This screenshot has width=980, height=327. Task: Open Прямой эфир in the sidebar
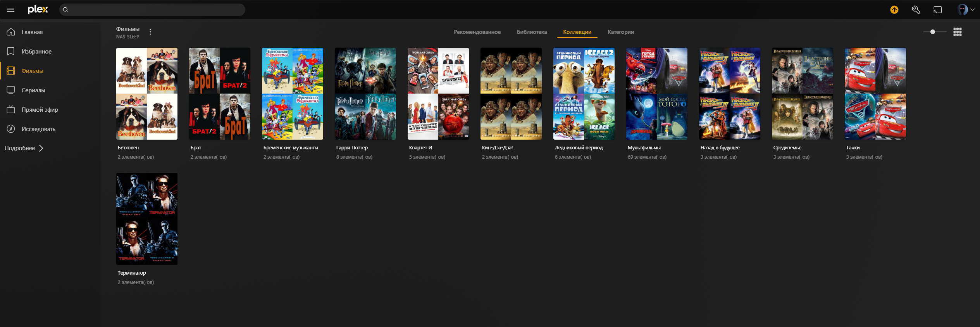tap(40, 110)
